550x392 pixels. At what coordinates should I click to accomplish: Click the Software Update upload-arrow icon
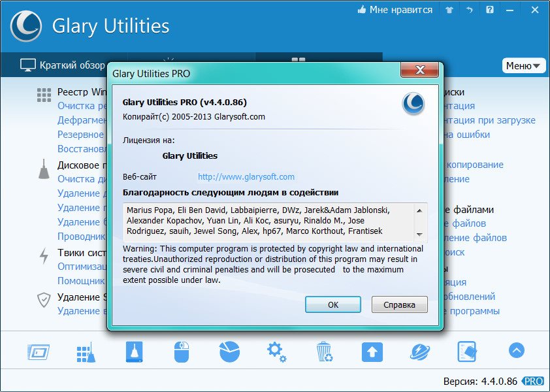pos(372,352)
